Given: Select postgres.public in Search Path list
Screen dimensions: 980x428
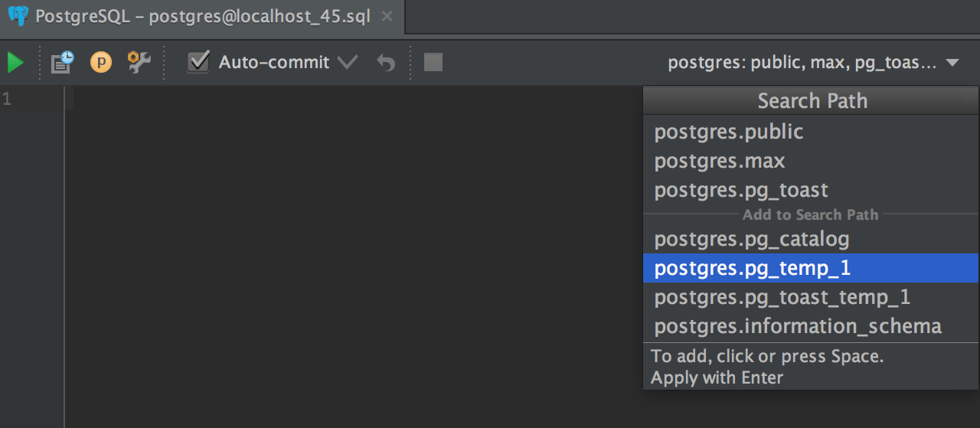Looking at the screenshot, I should [811, 132].
